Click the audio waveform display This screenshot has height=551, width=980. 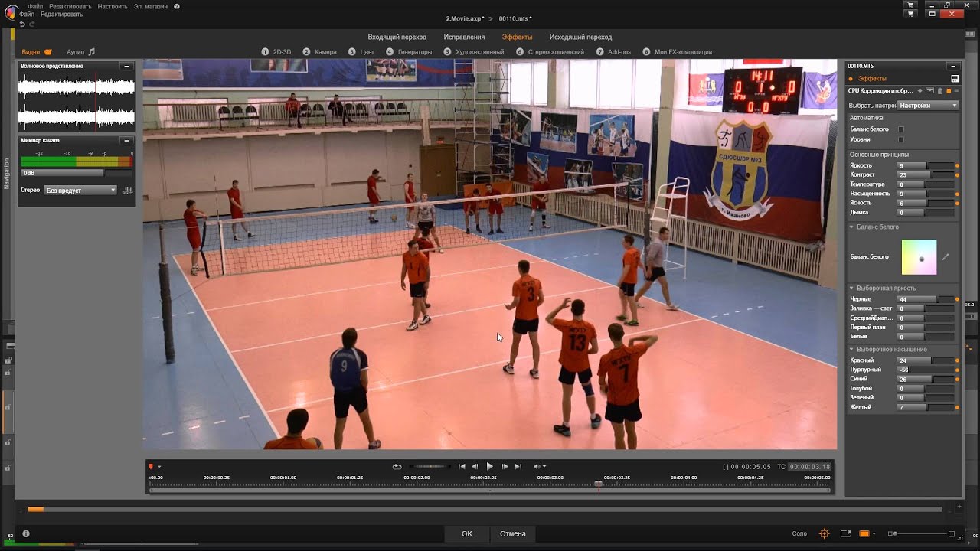click(x=77, y=102)
